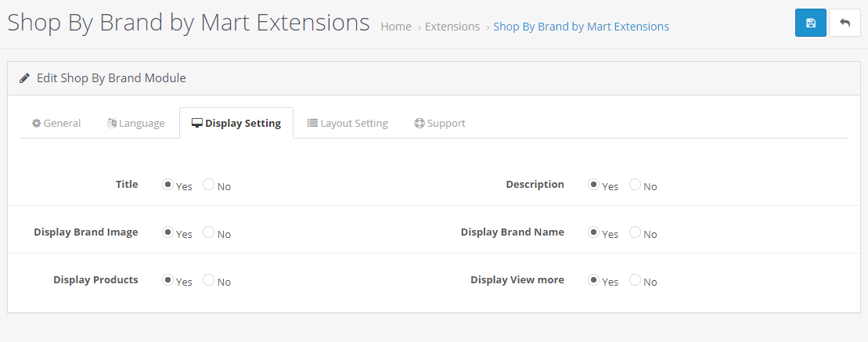Screen dimensions: 868x342
Task: Select Yes for Display Products
Action: 167,279
